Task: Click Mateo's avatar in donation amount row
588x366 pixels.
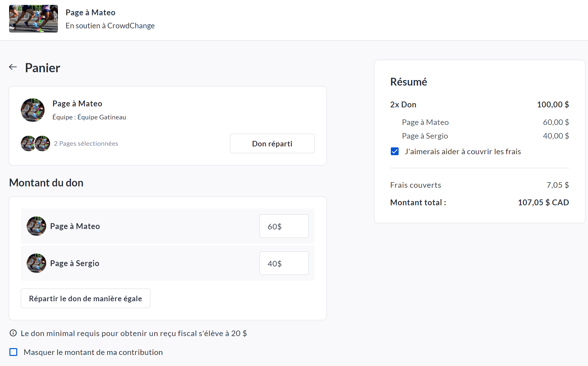Action: pyautogui.click(x=36, y=226)
